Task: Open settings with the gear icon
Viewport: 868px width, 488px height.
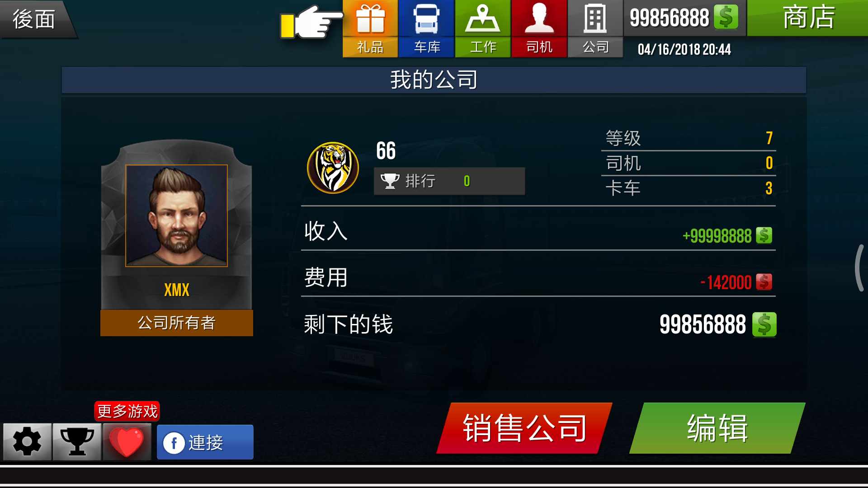Action: (x=27, y=441)
